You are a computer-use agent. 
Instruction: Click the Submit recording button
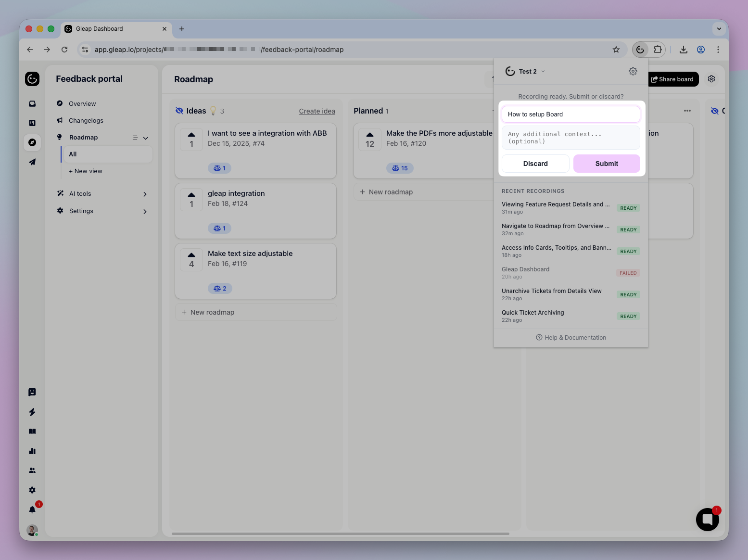(x=607, y=164)
